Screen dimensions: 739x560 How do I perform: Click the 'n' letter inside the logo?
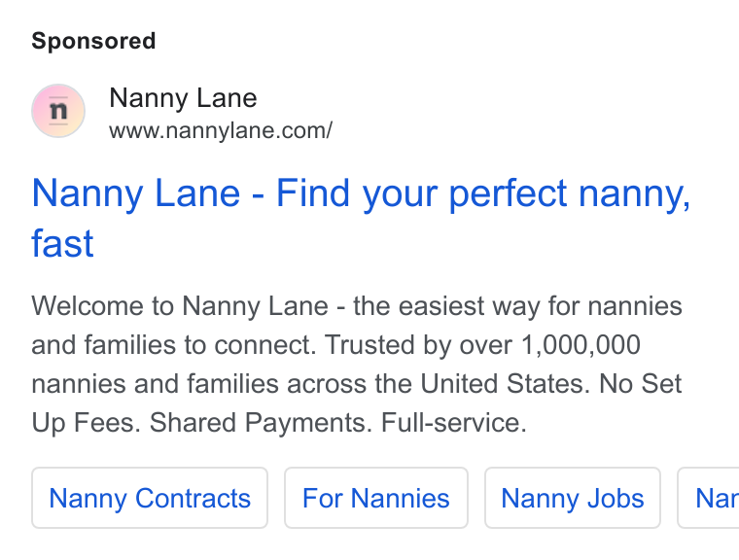click(x=58, y=111)
